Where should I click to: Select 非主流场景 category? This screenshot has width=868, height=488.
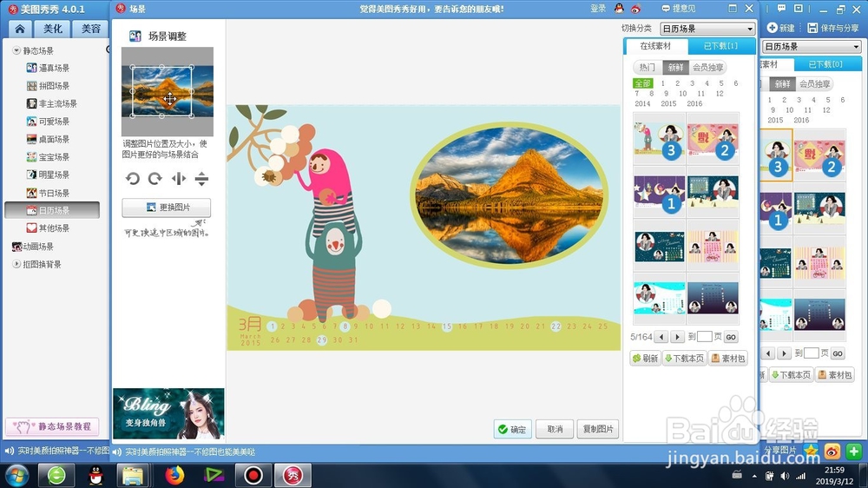point(51,103)
